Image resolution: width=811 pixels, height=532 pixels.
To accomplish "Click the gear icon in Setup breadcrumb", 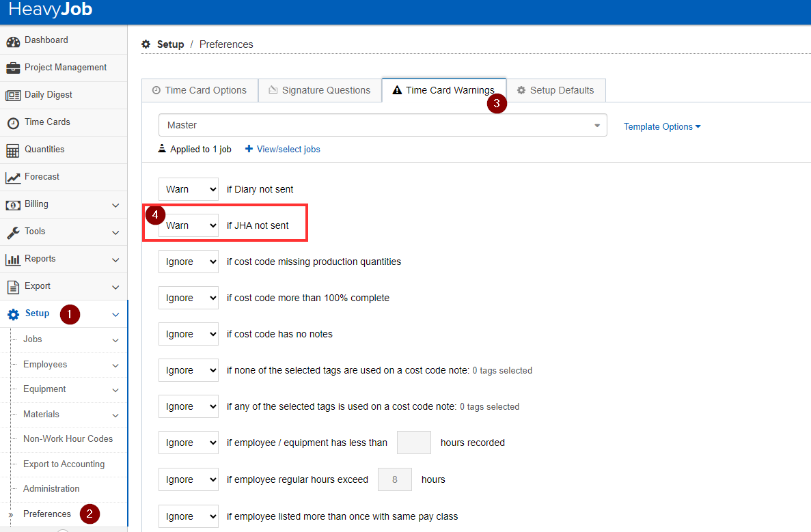I will tap(146, 44).
